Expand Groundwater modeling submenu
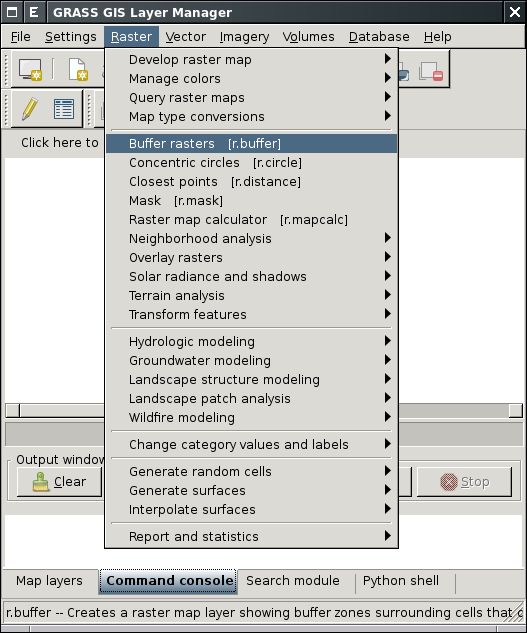The image size is (527, 633). 251,361
